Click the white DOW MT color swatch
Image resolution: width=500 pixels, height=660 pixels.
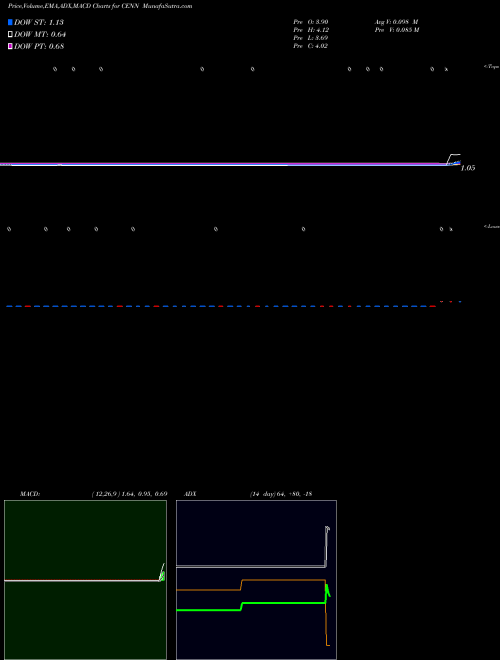click(x=10, y=35)
